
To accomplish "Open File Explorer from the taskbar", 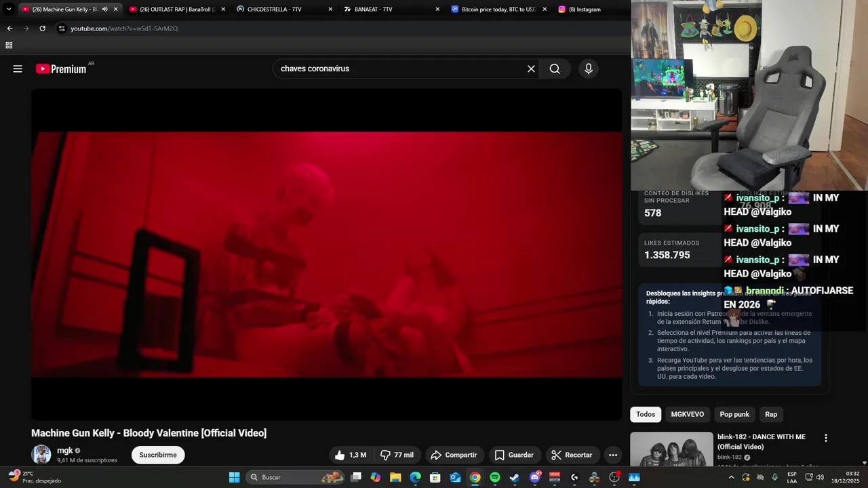I will click(x=395, y=477).
